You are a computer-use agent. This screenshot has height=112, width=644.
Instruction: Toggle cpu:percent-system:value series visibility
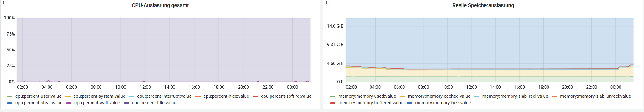pyautogui.click(x=99, y=96)
